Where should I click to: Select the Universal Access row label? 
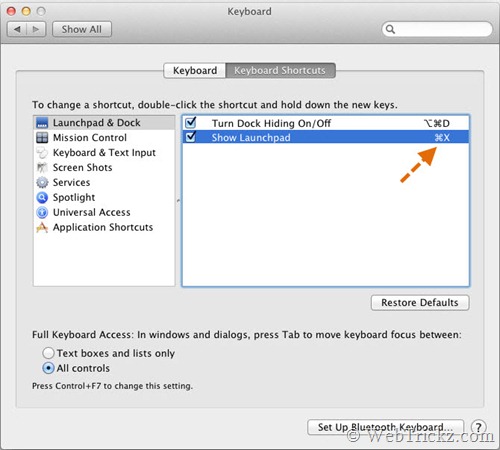coord(91,212)
